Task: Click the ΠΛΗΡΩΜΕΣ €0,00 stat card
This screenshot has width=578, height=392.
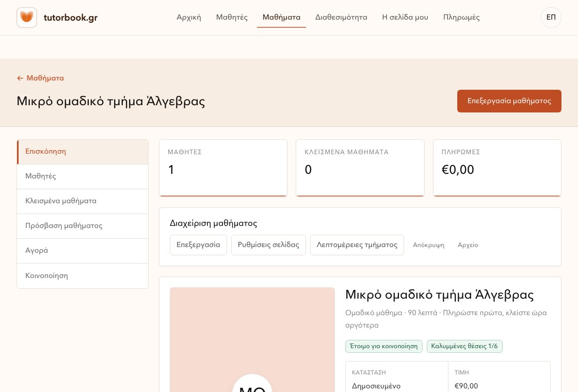Action: click(497, 168)
